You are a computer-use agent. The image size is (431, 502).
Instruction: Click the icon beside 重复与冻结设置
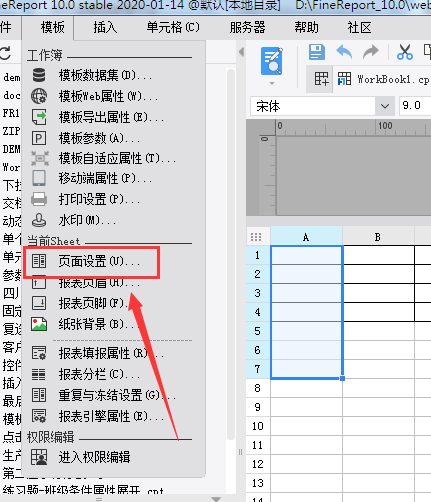point(39,395)
